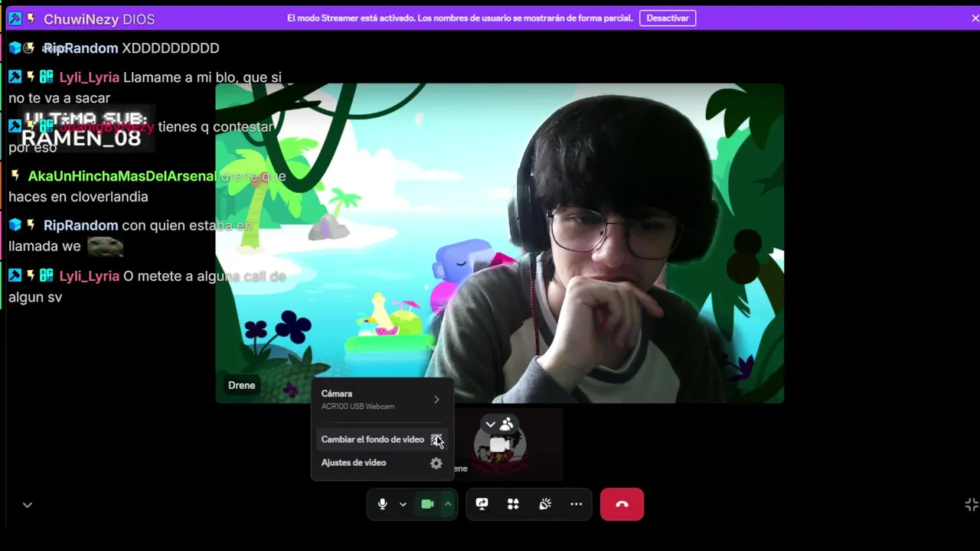The image size is (980, 551).
Task: Click ChuwiNezy's blue badge icon
Action: (x=15, y=19)
